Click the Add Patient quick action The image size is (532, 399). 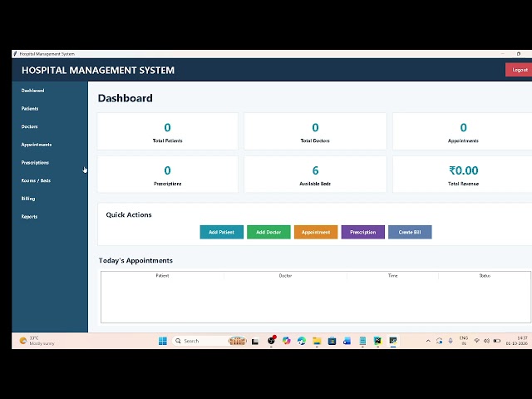click(222, 232)
